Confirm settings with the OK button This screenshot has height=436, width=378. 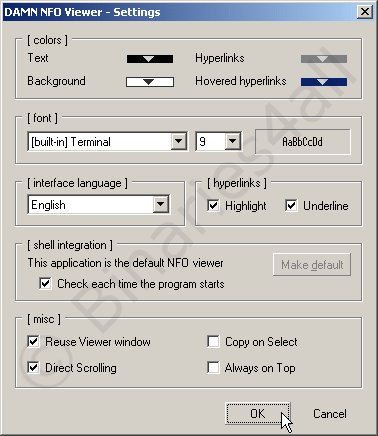[258, 414]
